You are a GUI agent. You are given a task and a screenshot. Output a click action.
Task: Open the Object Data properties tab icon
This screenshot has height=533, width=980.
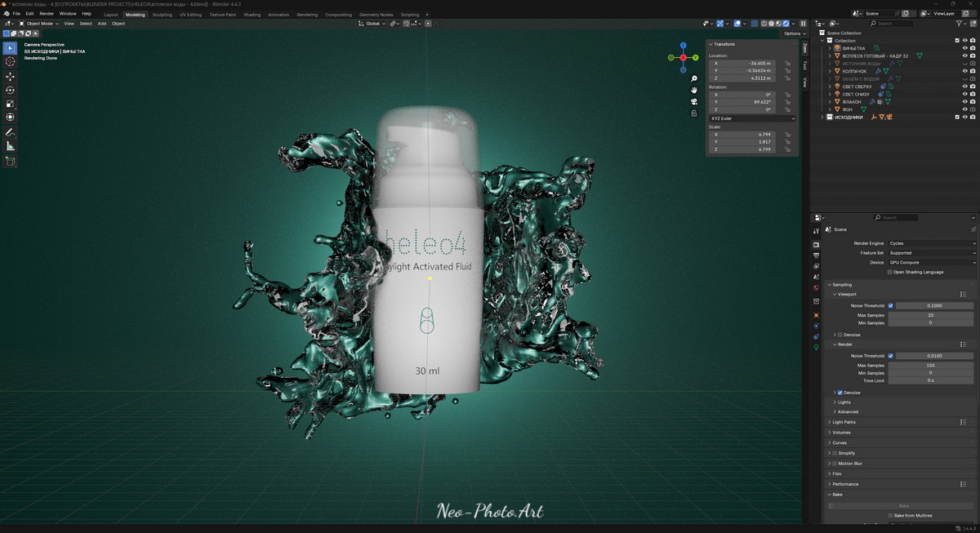tap(816, 347)
